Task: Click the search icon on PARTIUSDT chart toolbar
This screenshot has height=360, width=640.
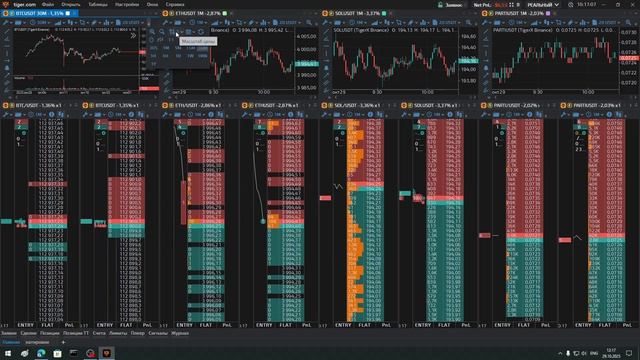Action: [x=628, y=22]
